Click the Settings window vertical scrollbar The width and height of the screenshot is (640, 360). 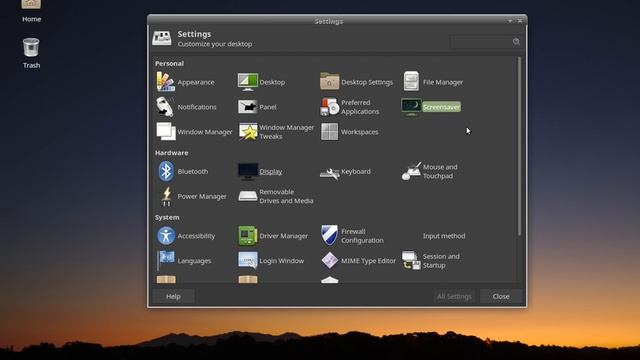coord(519,146)
